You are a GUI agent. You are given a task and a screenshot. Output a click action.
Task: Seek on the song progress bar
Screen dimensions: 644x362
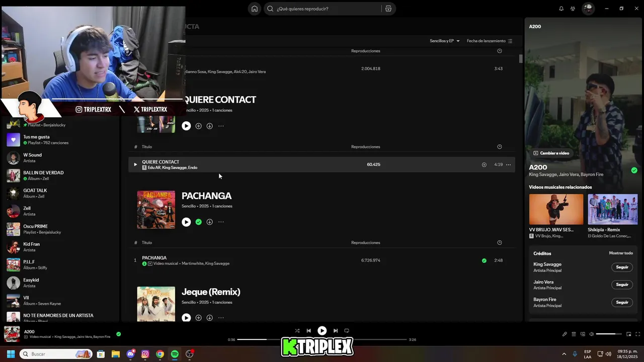pyautogui.click(x=322, y=339)
